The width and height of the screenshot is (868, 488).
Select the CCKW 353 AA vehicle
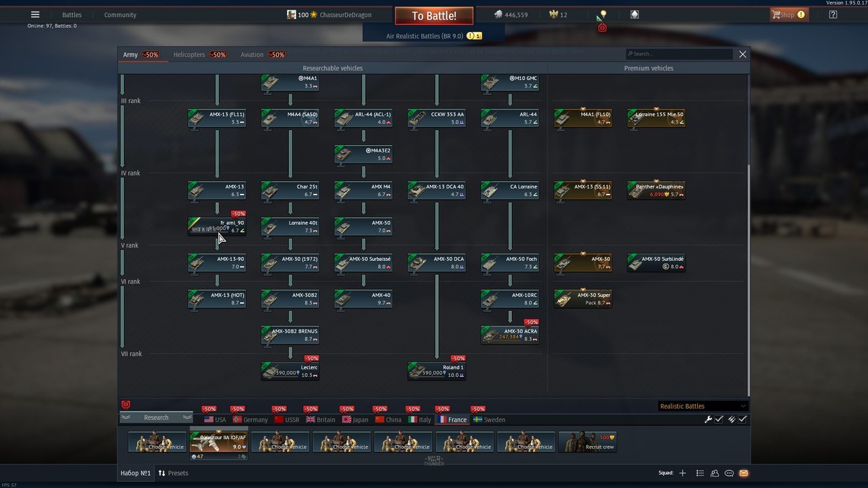point(437,118)
